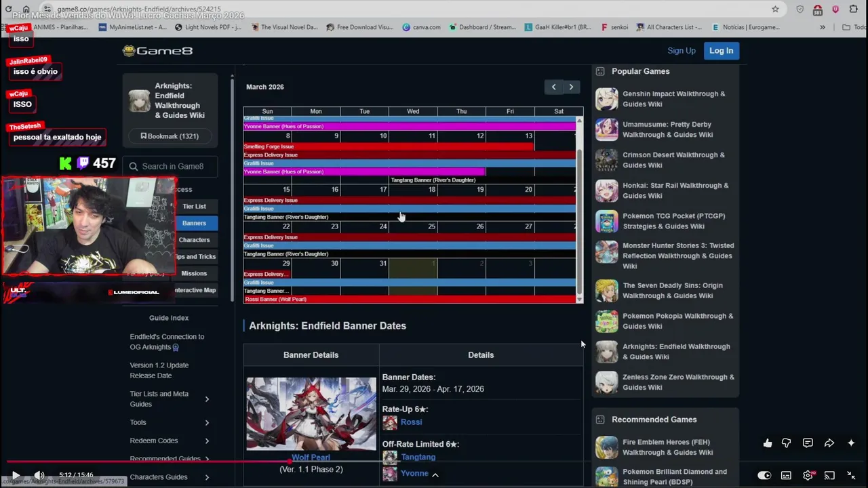This screenshot has height=488, width=868.
Task: Open the MyAnimeList bookmark
Action: point(133,27)
